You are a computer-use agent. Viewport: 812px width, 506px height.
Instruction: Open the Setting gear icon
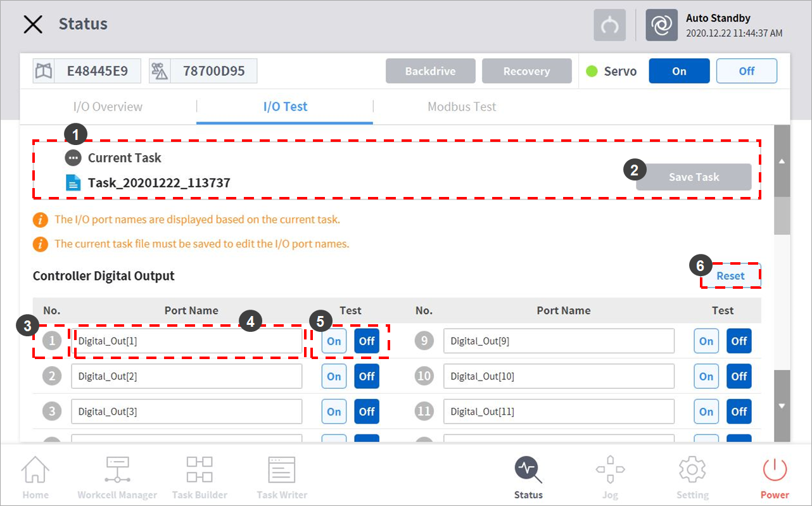tap(692, 472)
